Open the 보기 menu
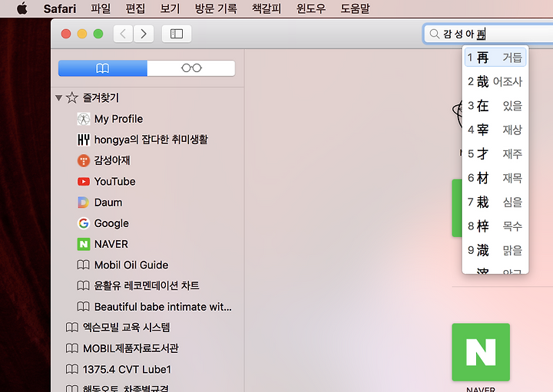 [170, 8]
